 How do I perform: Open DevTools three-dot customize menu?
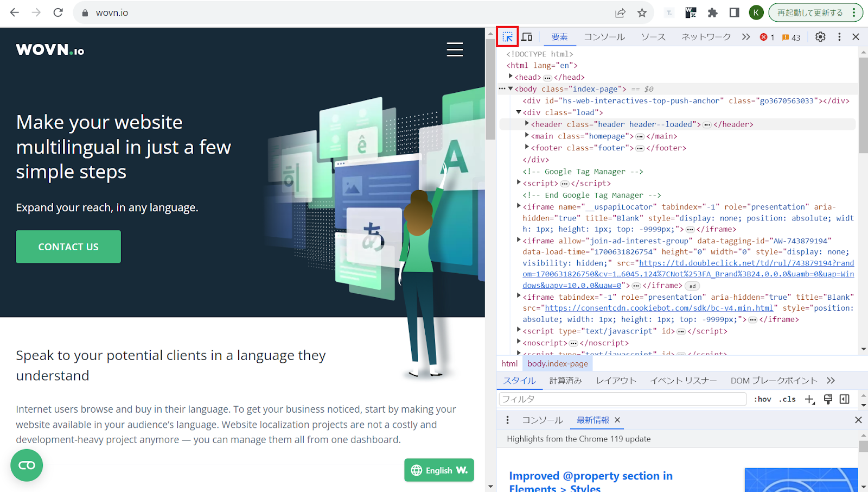tap(839, 37)
